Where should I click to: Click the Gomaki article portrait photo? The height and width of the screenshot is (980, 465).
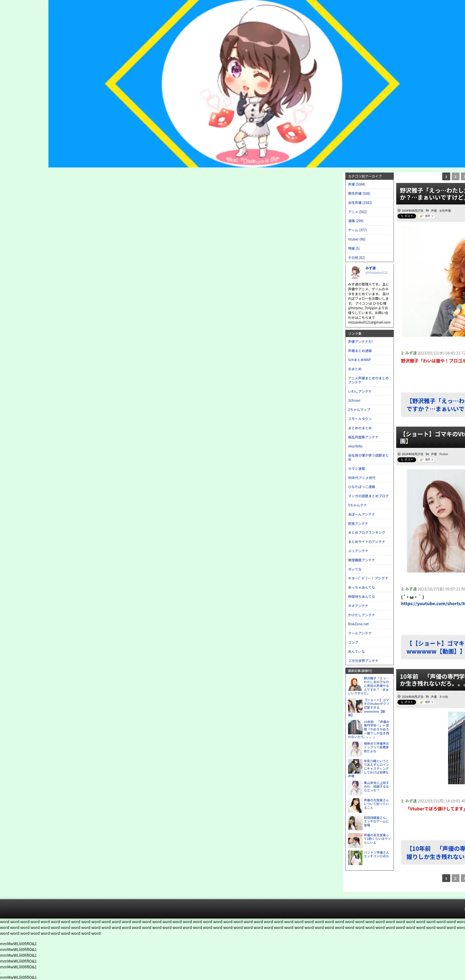[x=436, y=520]
